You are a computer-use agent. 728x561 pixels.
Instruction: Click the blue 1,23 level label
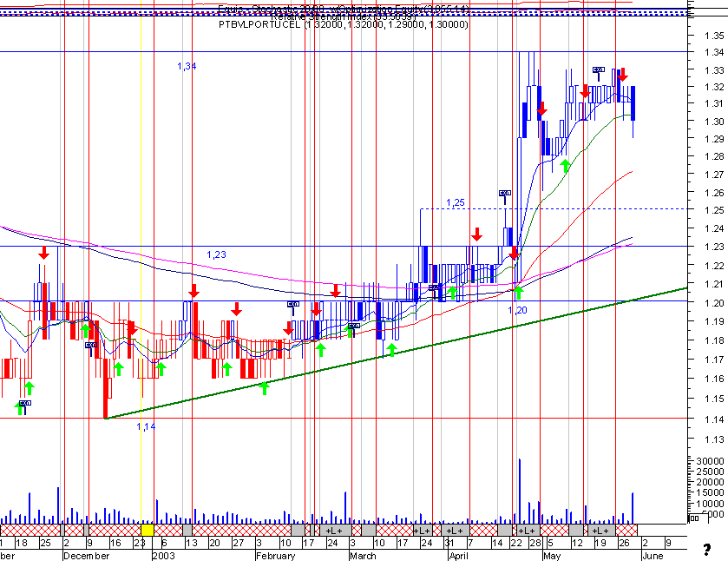216,254
